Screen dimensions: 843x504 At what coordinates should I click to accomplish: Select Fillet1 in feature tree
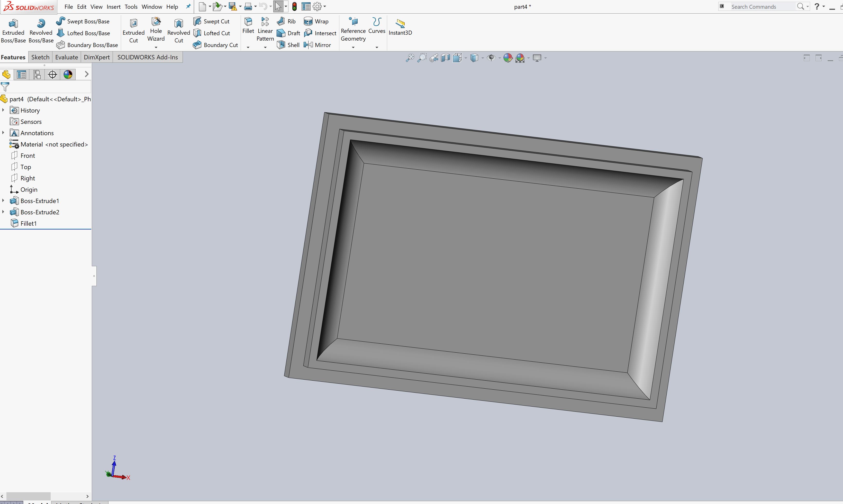click(29, 223)
